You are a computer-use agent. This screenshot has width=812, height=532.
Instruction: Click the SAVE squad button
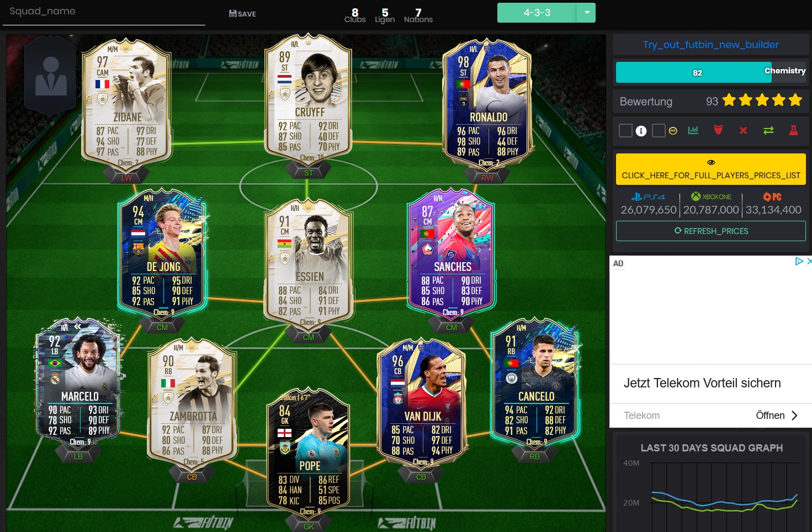(242, 14)
